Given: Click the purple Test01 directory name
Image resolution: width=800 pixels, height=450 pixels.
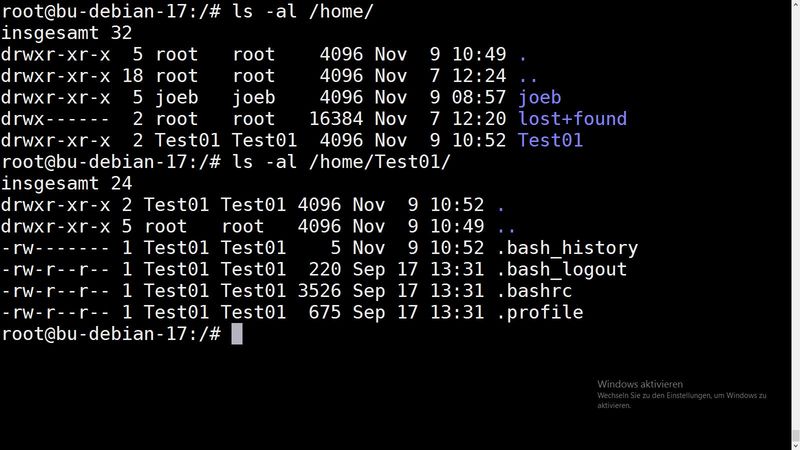Looking at the screenshot, I should pos(550,140).
